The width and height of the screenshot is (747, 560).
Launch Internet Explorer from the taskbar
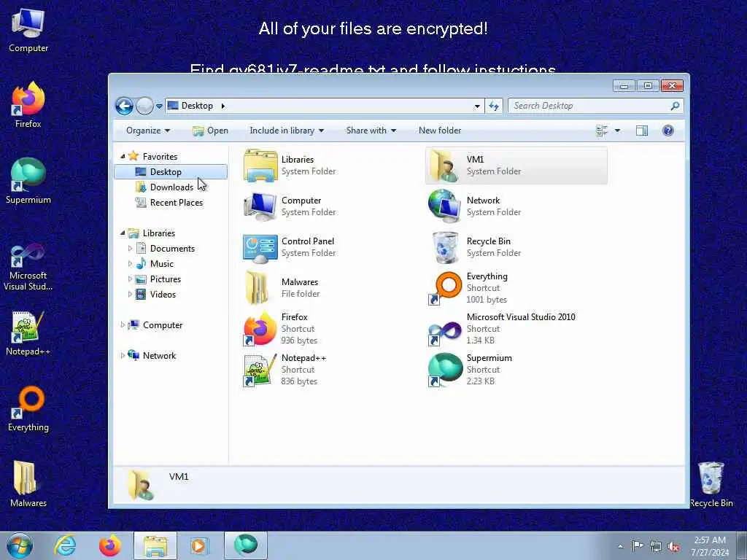coord(65,545)
